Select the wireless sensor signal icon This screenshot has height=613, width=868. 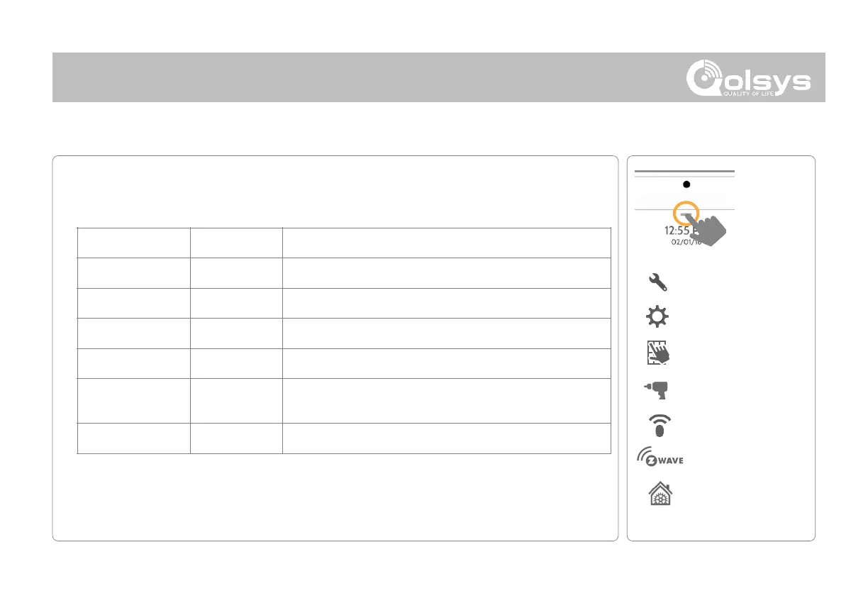point(657,424)
